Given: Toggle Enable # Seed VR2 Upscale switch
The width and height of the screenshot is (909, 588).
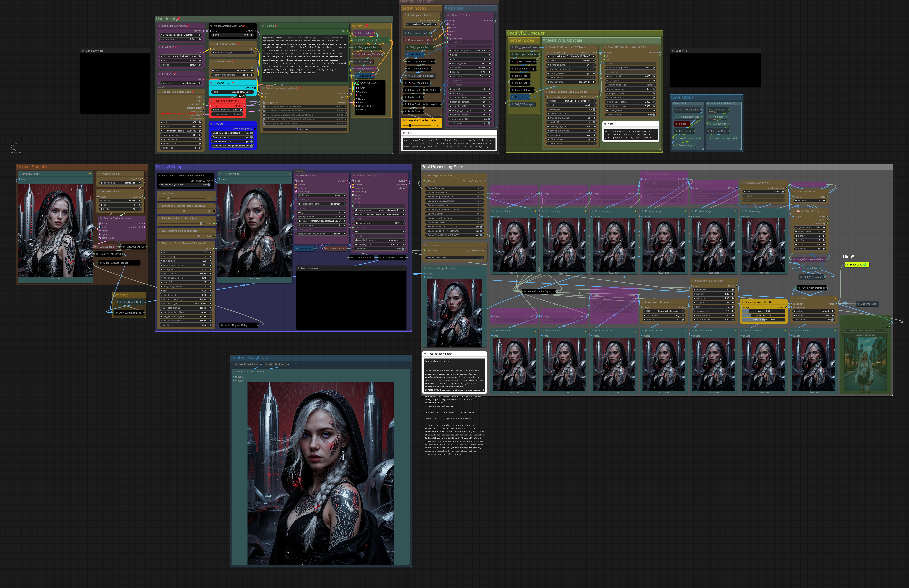Looking at the screenshot, I should [251, 133].
